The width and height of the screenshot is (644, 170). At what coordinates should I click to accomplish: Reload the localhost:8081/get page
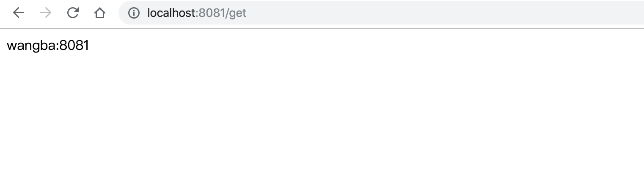[x=73, y=13]
